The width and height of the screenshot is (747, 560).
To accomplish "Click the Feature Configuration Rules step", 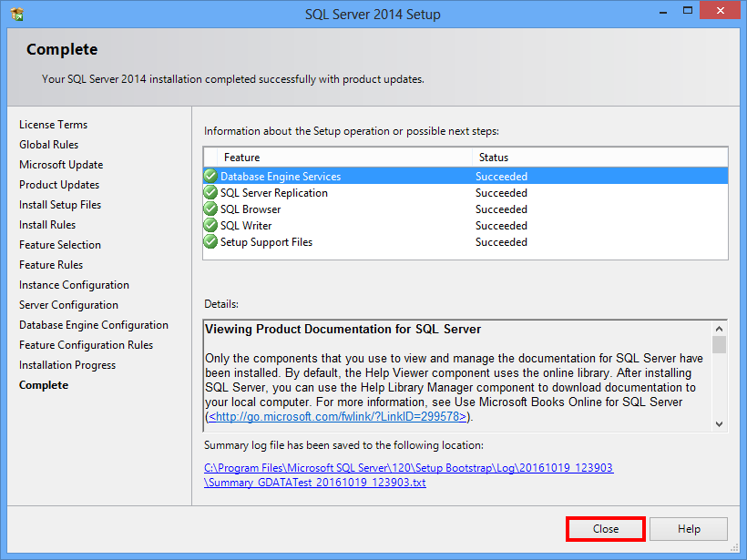I will pyautogui.click(x=86, y=345).
